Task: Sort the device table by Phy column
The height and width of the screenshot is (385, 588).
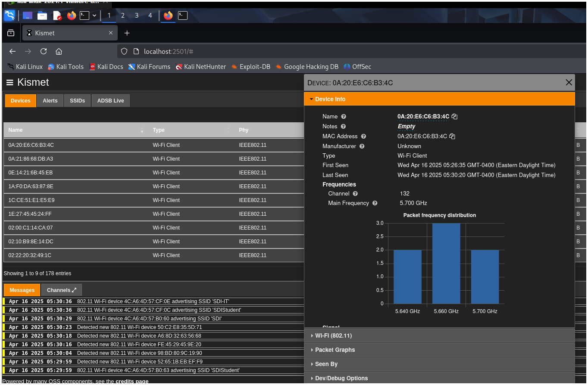Action: point(269,130)
